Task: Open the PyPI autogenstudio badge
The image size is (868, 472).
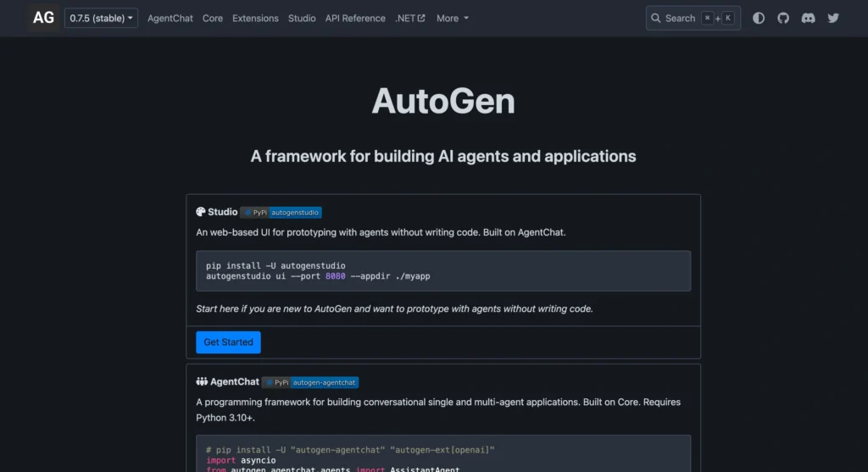Action: click(281, 213)
